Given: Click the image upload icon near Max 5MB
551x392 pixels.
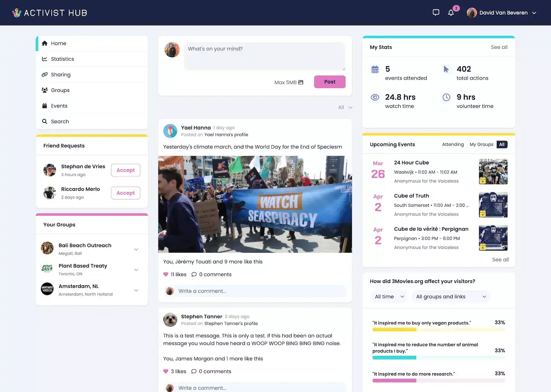Looking at the screenshot, I should pos(301,82).
